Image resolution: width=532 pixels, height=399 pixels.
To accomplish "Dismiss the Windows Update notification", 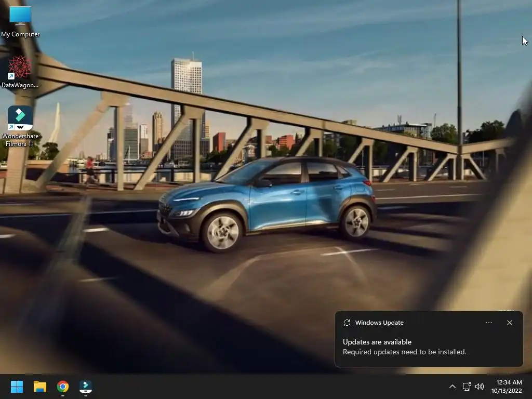I will pos(509,323).
